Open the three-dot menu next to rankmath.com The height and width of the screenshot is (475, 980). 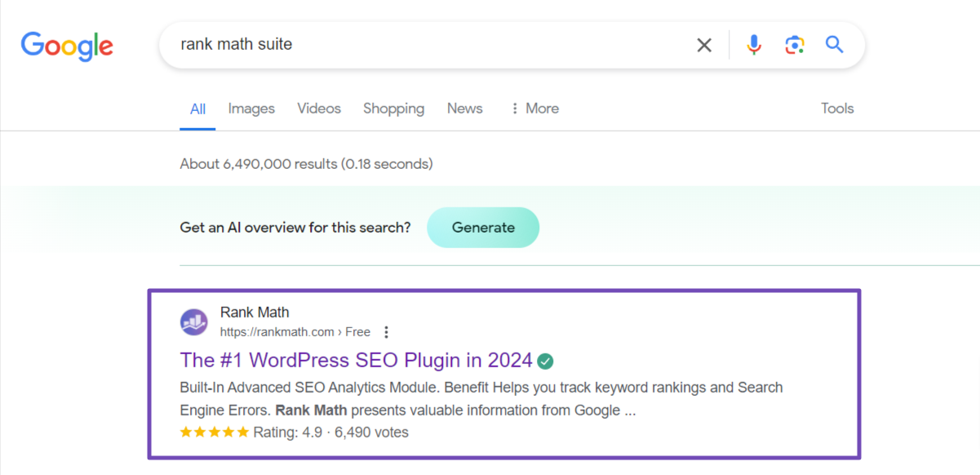386,332
